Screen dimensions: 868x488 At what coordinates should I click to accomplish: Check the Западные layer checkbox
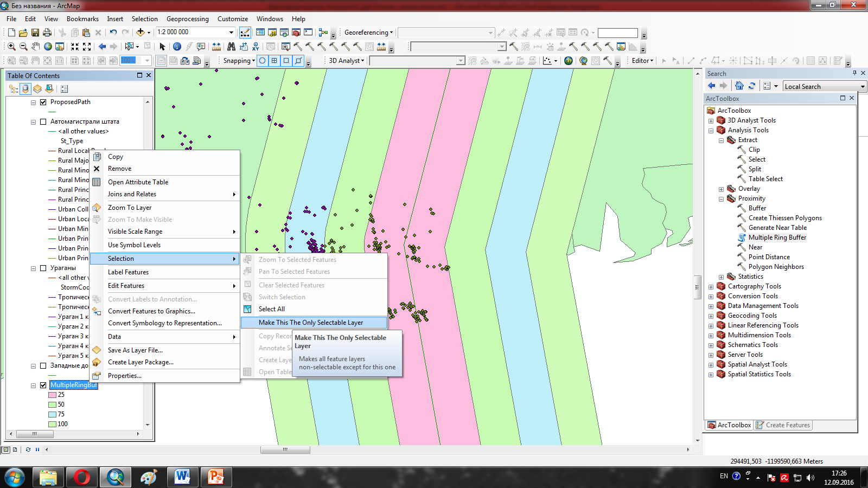tap(43, 365)
